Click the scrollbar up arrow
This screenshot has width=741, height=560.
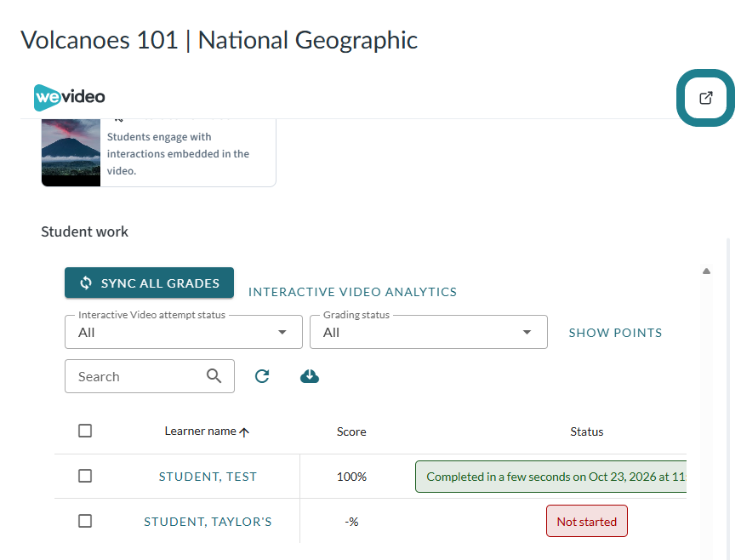coord(706,271)
